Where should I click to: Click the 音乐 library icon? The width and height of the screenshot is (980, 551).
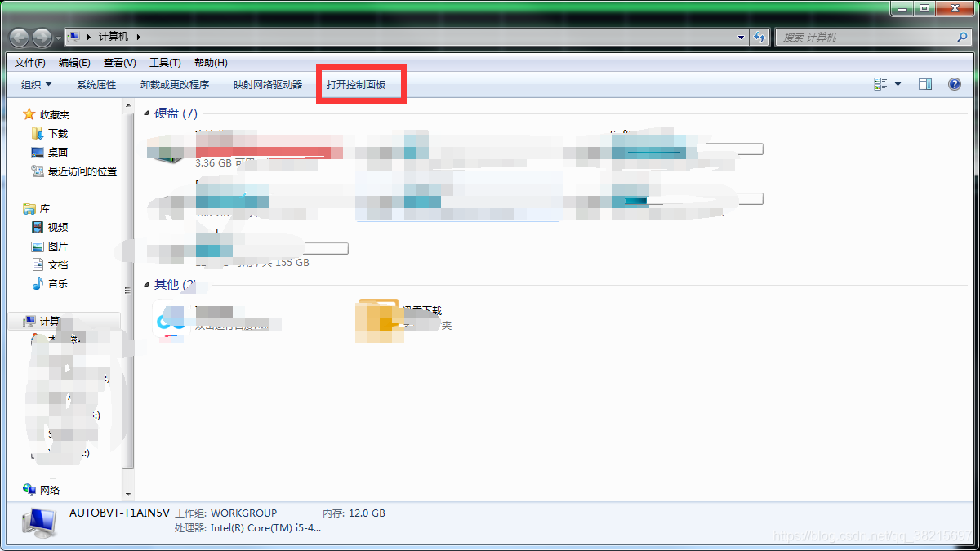[37, 283]
